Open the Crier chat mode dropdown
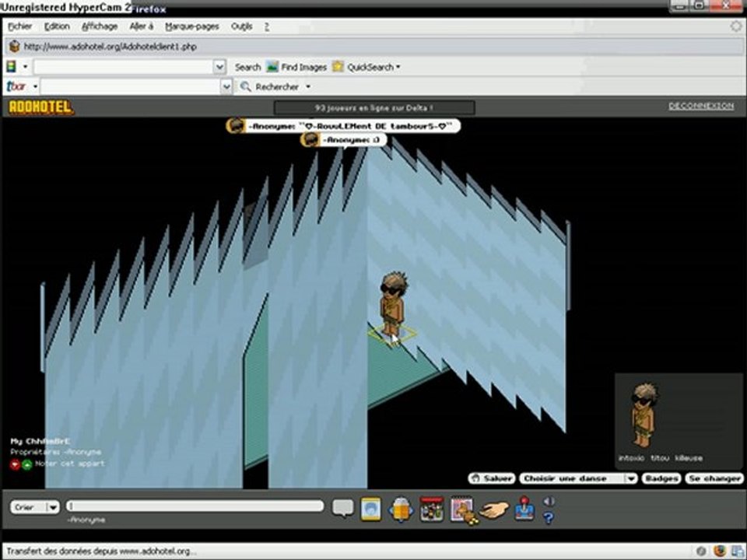Viewport: 747px width, 560px height. 54,508
